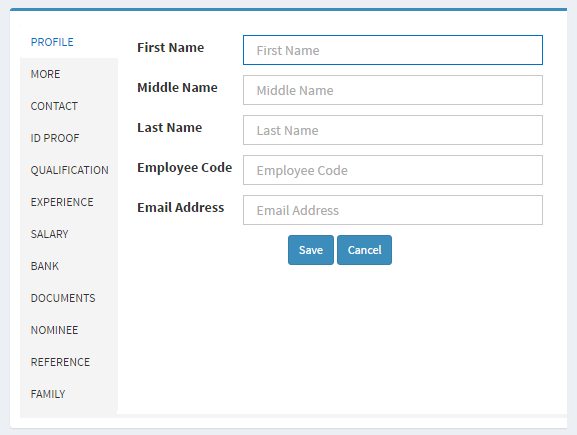Open the PROFILE tab
This screenshot has height=435, width=577.
coord(52,42)
